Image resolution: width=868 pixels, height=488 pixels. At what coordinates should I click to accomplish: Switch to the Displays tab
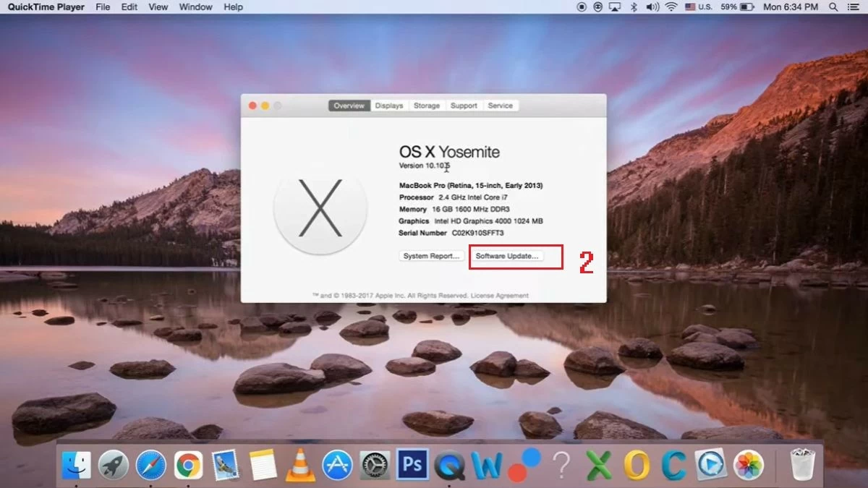pyautogui.click(x=389, y=106)
